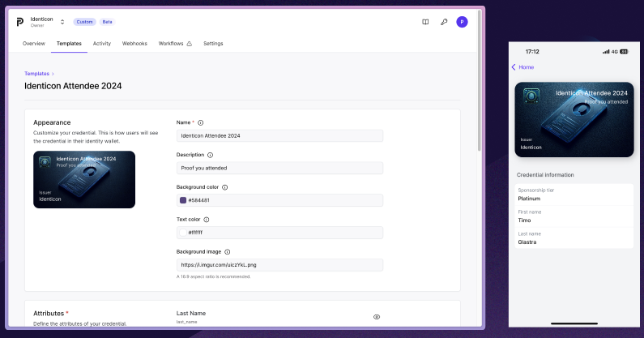Click the 16:9 aspect ratio hint text
Viewport: 644px width, 338px height.
(x=213, y=276)
